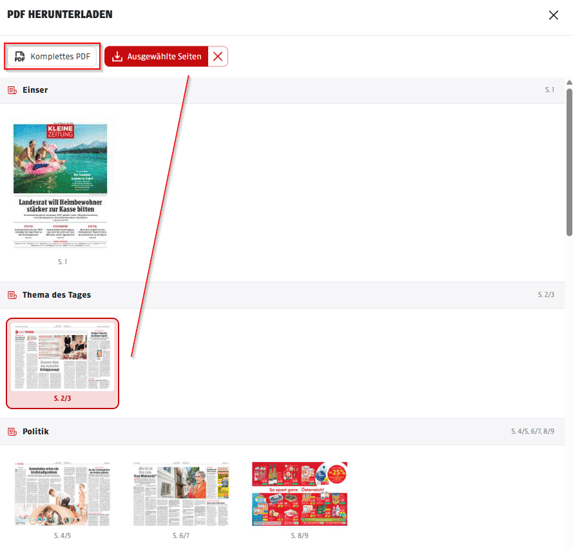Clear selected pages with the red X
Viewport: 573px width, 549px height.
point(218,56)
